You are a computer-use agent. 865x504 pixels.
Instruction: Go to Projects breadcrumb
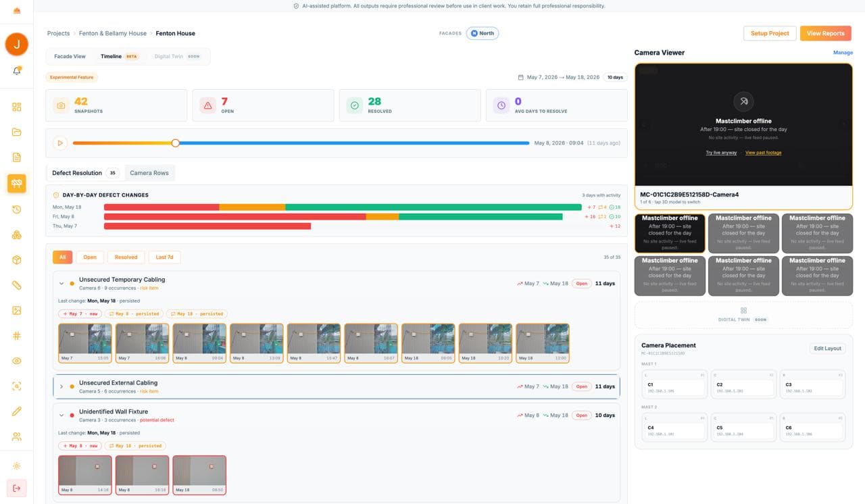[x=58, y=33]
